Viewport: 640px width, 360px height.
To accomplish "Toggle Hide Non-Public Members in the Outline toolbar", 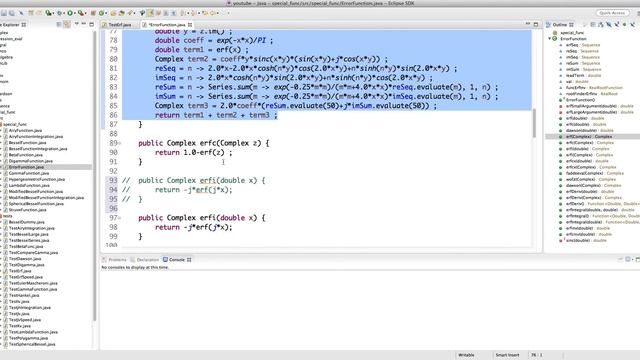I will [624, 24].
